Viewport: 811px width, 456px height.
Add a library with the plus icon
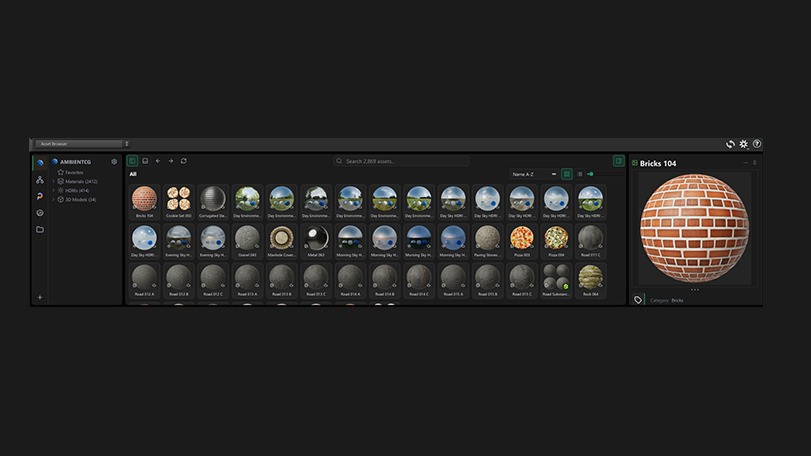pos(40,297)
